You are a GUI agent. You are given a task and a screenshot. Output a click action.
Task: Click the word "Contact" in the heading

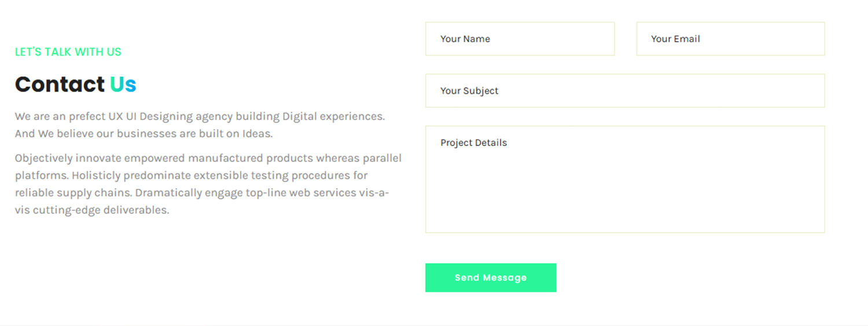tap(60, 85)
